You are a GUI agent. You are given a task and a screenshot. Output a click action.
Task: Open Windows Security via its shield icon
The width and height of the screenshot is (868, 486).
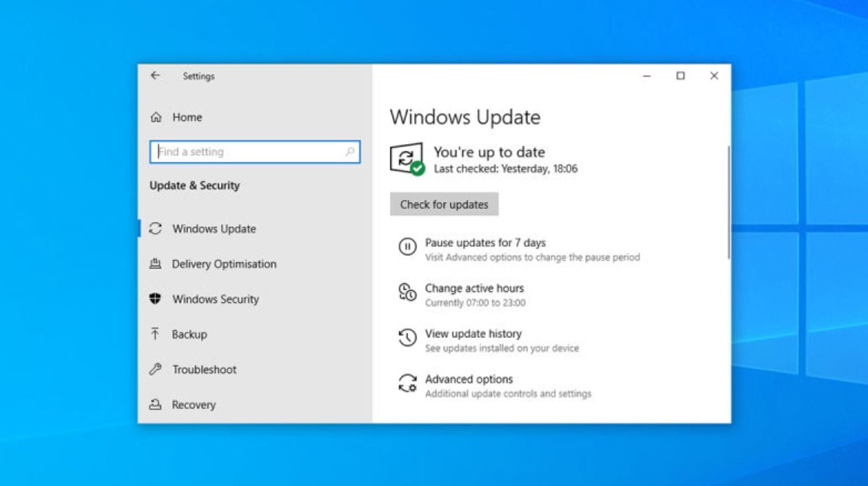[156, 299]
